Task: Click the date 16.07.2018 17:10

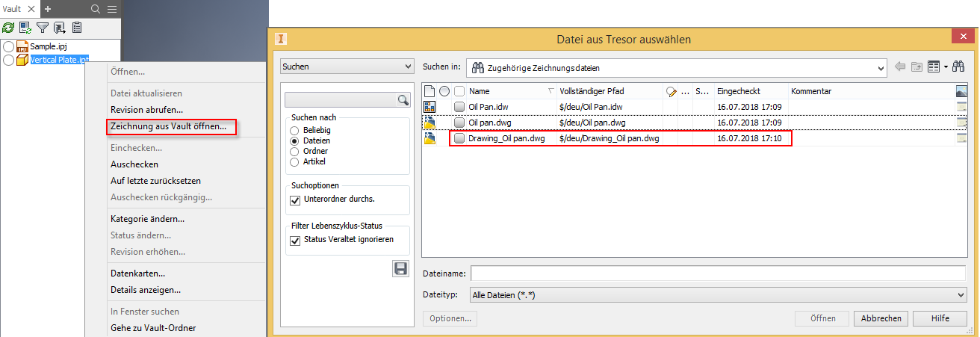Action: pos(749,138)
